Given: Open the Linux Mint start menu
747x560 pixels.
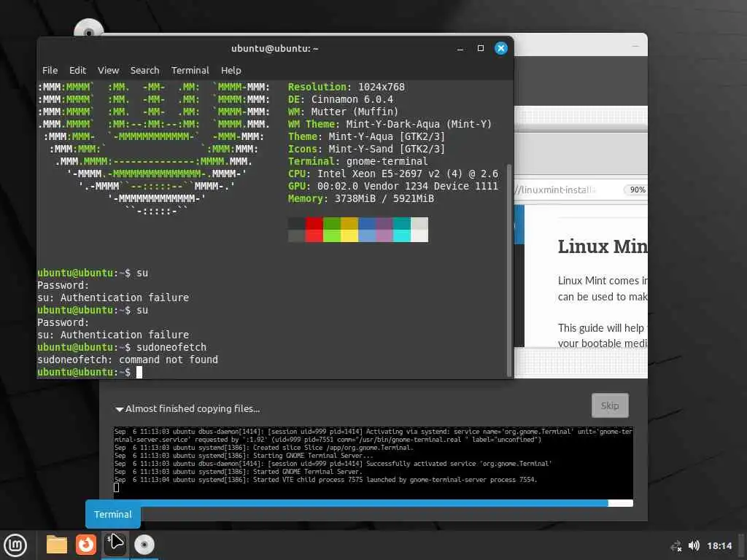Looking at the screenshot, I should tap(15, 545).
